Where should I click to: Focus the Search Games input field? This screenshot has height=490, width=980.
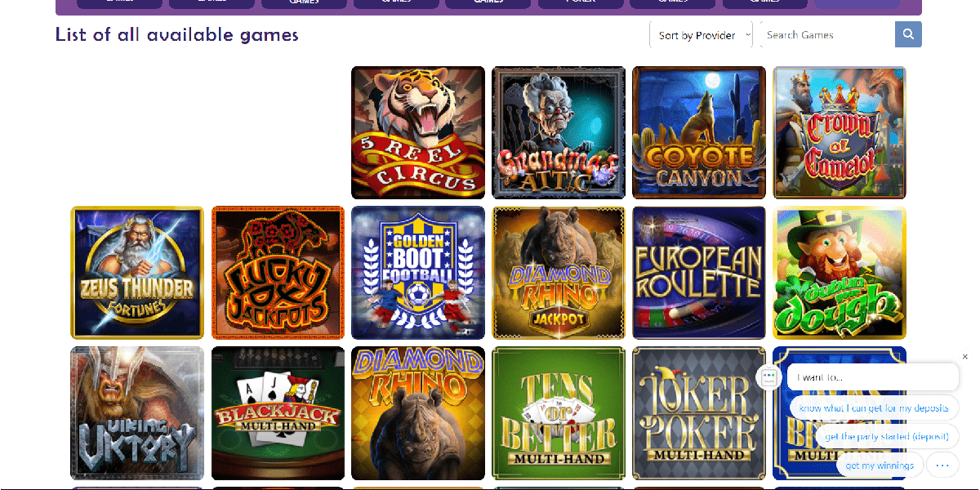pyautogui.click(x=826, y=35)
